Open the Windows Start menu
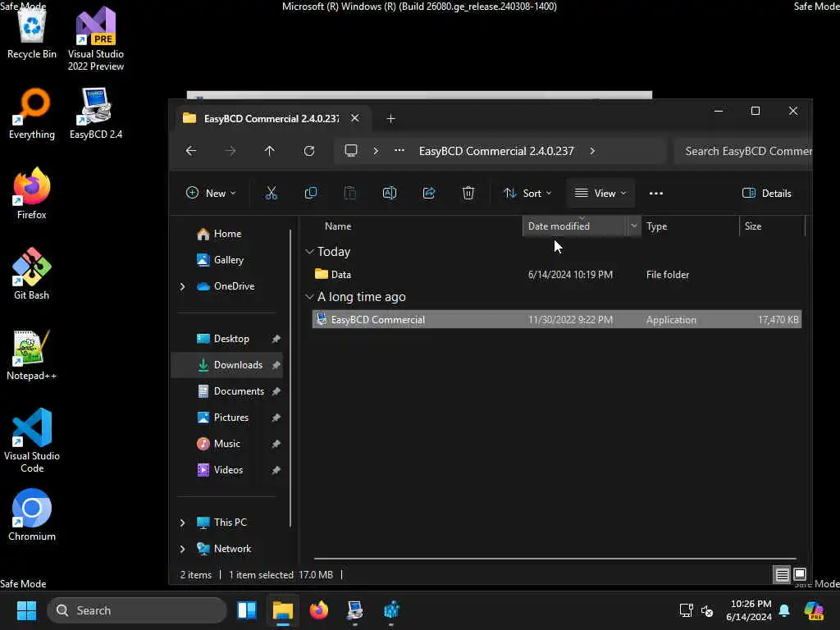 click(26, 610)
